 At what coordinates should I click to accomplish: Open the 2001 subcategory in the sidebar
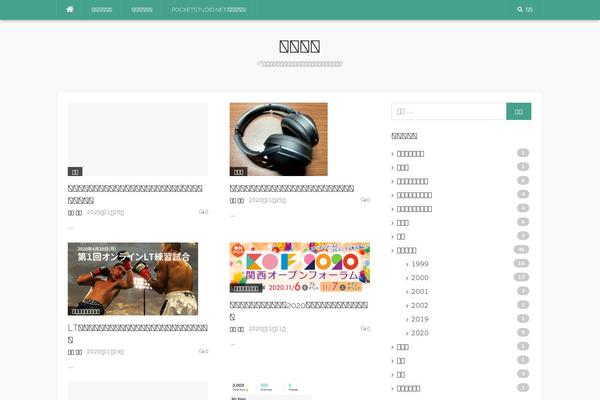(x=420, y=291)
